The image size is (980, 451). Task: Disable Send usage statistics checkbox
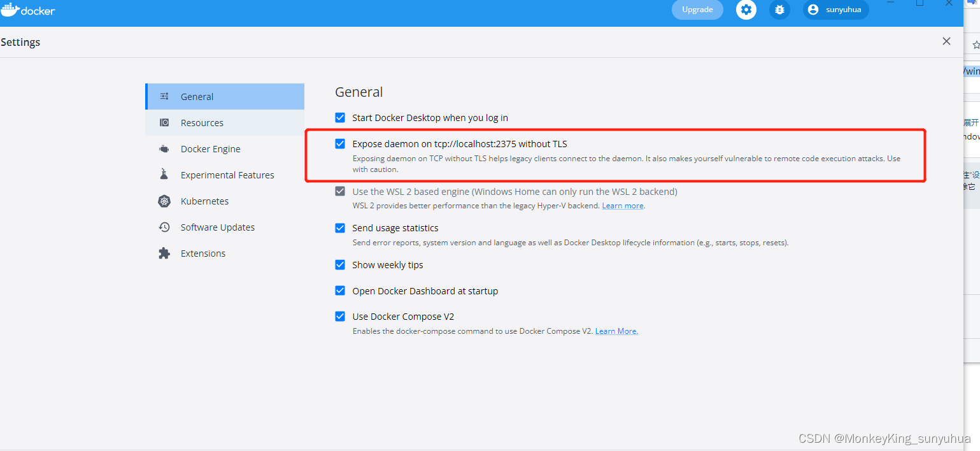pyautogui.click(x=340, y=227)
